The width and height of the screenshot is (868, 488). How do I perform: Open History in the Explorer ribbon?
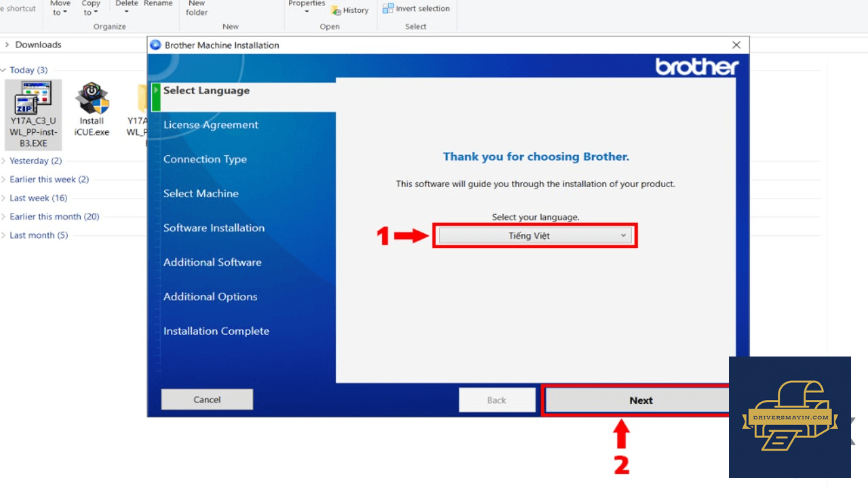(350, 10)
